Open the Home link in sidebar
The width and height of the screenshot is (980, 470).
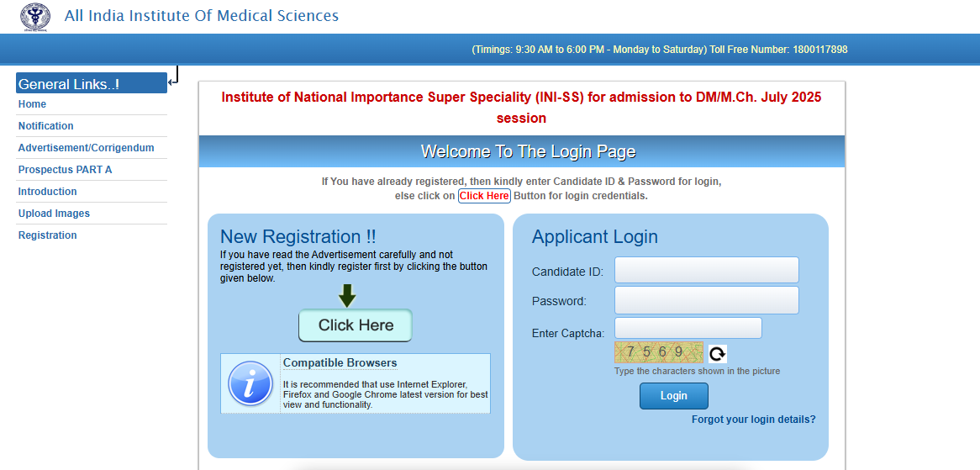[33, 104]
